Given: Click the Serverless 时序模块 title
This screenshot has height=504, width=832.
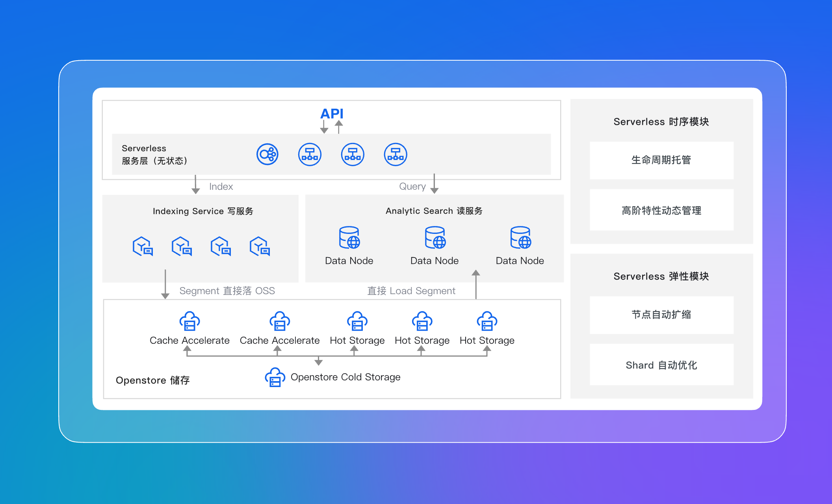Looking at the screenshot, I should (661, 122).
